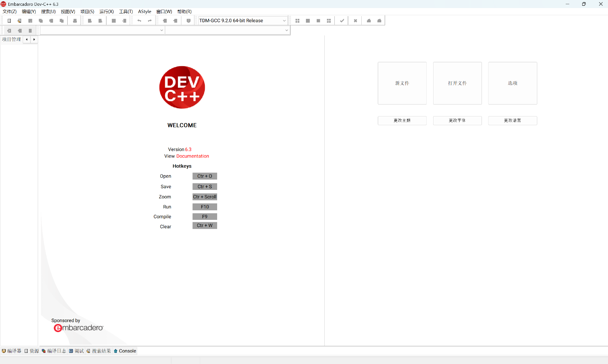Click the 更改主题 button
The image size is (608, 364).
point(402,120)
